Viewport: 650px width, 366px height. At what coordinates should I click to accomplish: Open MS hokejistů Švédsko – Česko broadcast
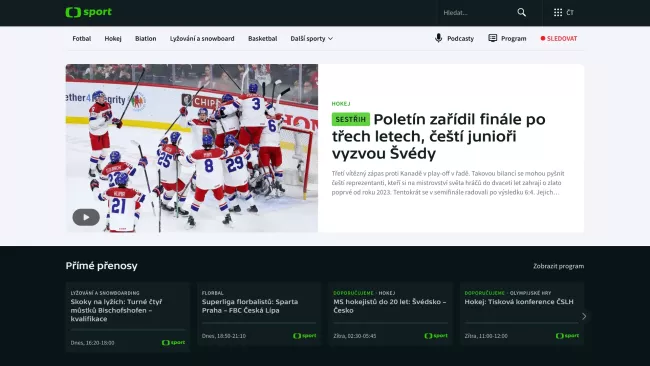click(390, 306)
